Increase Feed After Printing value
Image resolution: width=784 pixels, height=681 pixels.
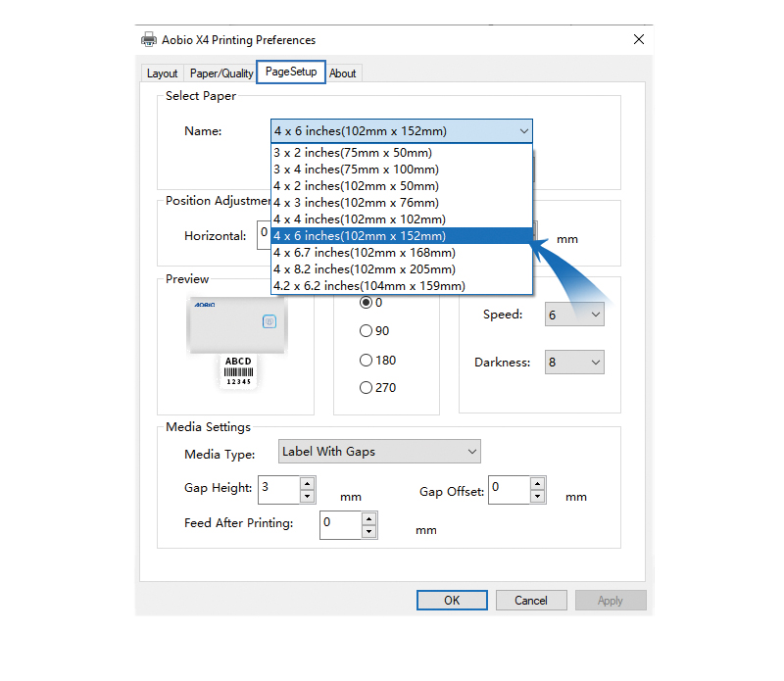(369, 518)
